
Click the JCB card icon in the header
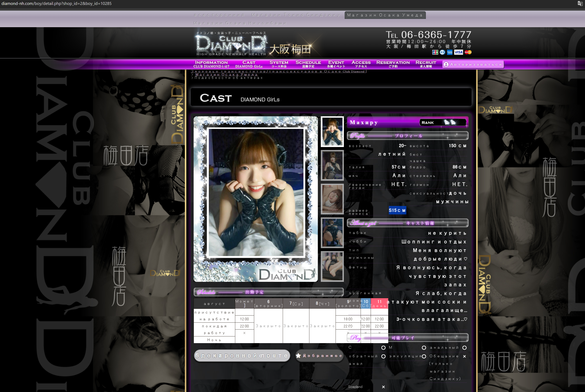pyautogui.click(x=435, y=52)
